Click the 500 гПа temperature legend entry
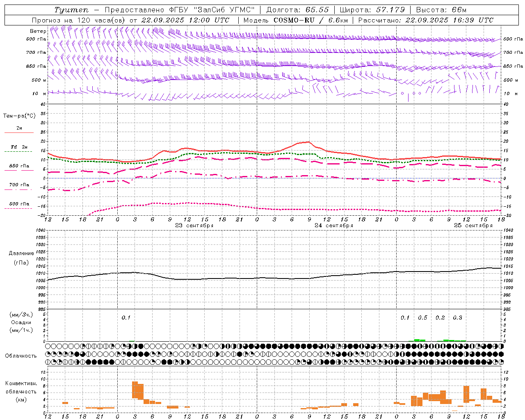This screenshot has width=525, height=420. click(19, 204)
